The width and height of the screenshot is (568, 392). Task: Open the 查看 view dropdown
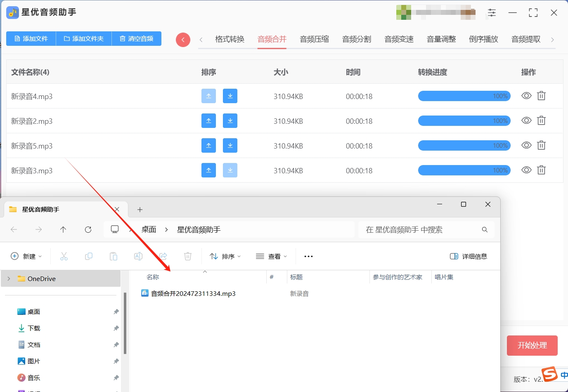(271, 256)
